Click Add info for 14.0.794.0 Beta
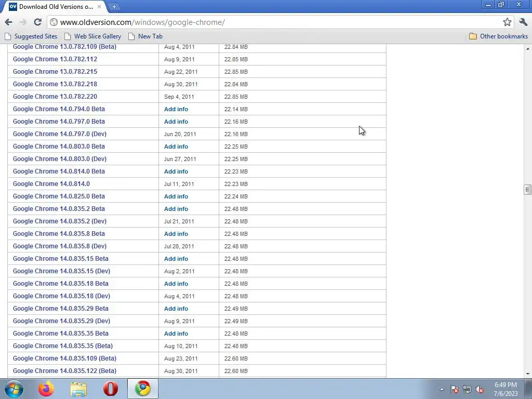Screen dimensions: 532x399 click(x=176, y=109)
